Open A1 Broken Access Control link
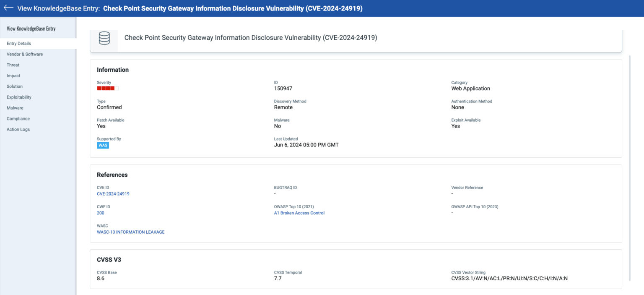Image resolution: width=644 pixels, height=295 pixels. coord(299,213)
